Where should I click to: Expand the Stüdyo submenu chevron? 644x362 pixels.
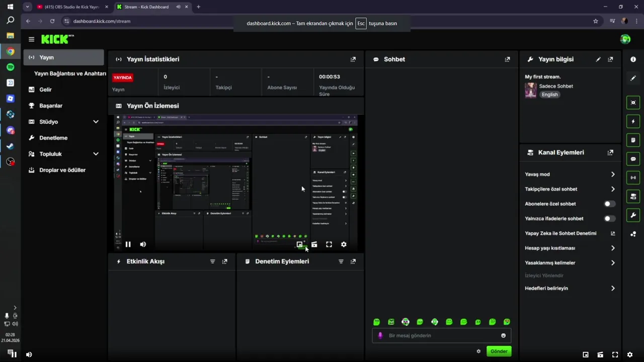coord(96,122)
